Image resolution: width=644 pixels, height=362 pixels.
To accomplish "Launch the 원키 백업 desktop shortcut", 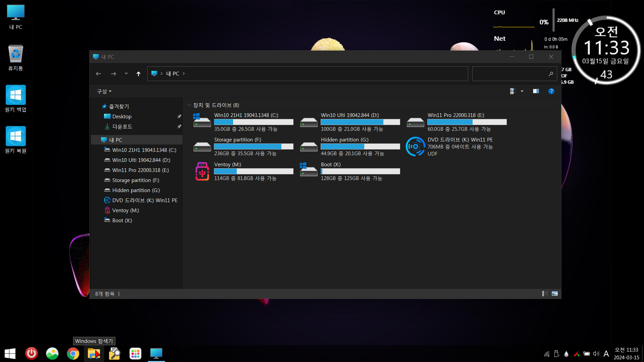I will tap(16, 99).
